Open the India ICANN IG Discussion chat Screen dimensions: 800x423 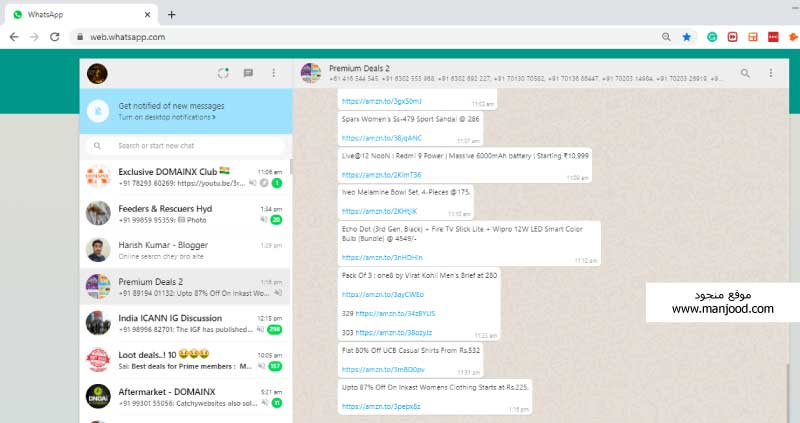(185, 324)
